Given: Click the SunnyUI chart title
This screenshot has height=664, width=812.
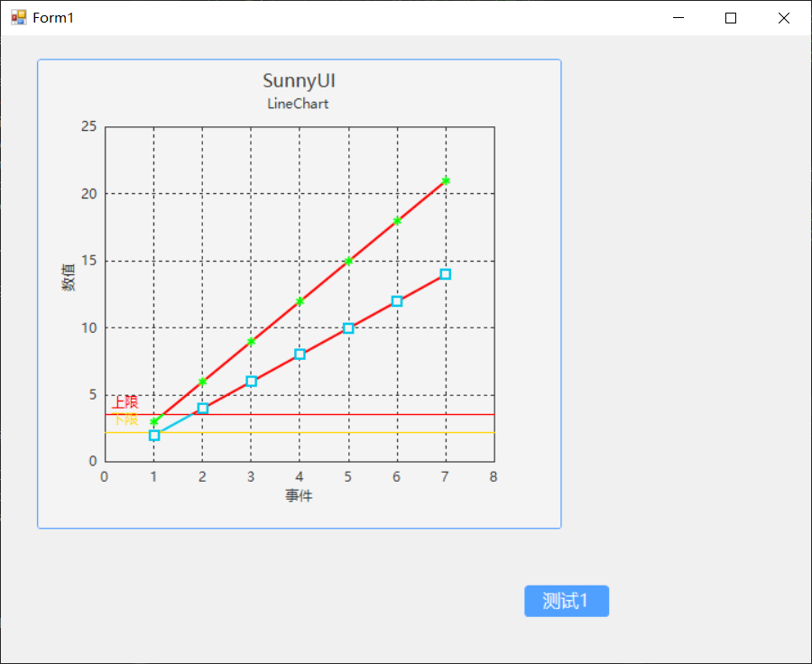Looking at the screenshot, I should coord(298,80).
